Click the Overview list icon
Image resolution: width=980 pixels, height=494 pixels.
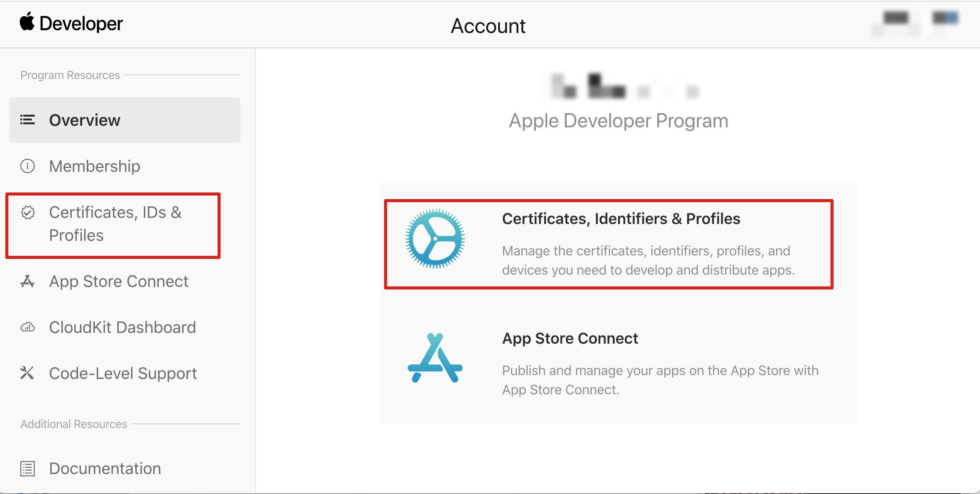pos(27,120)
